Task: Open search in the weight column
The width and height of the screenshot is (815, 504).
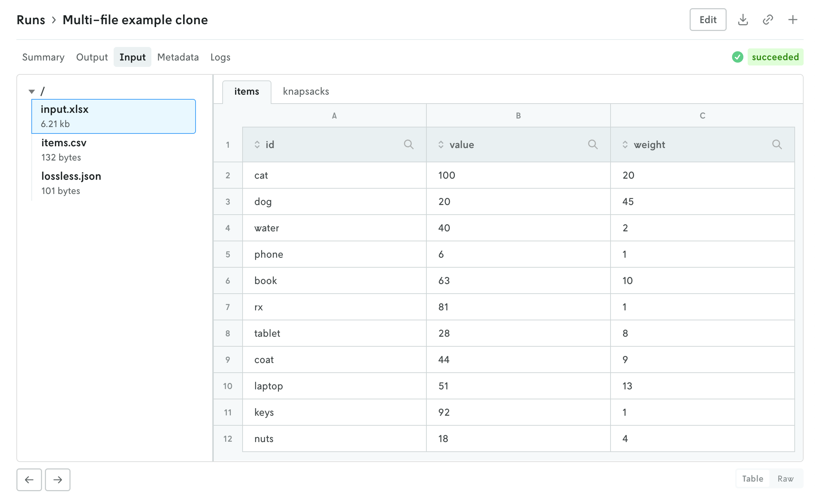Action: tap(777, 145)
